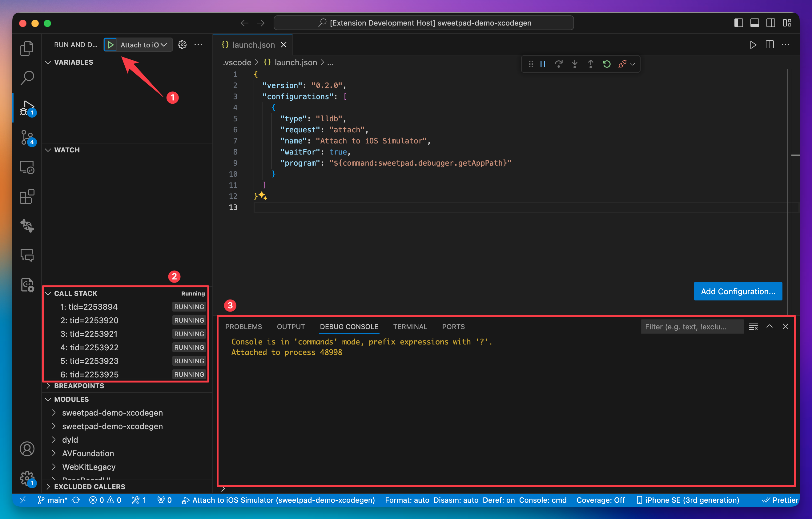Toggle the primary side bar layout icon

(738, 23)
